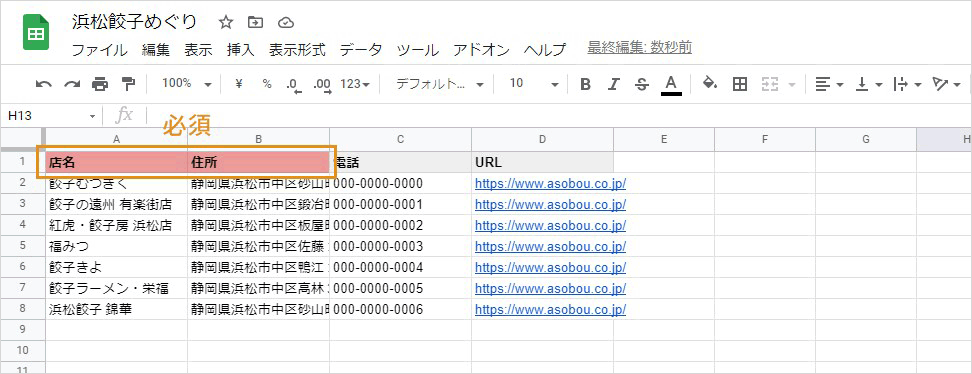Open the アドオン menu
This screenshot has width=972, height=374.
(481, 50)
